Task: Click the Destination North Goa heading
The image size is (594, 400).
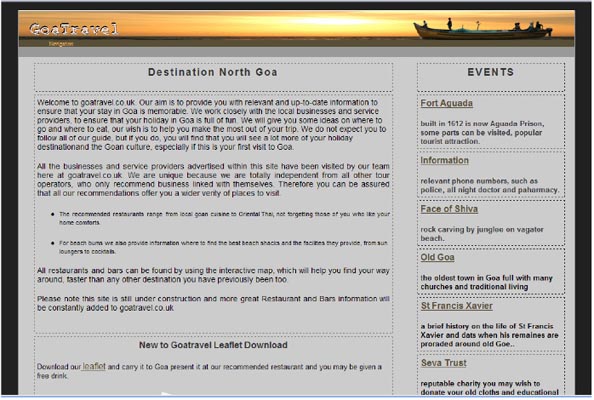Action: point(213,72)
